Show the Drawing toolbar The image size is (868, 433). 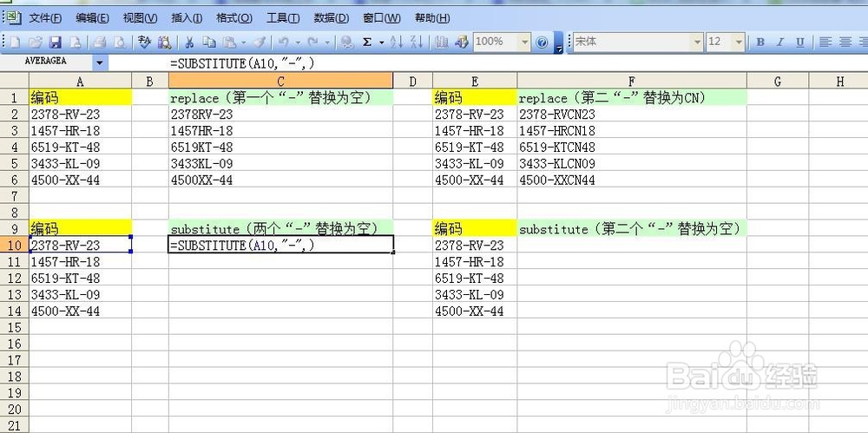(461, 42)
